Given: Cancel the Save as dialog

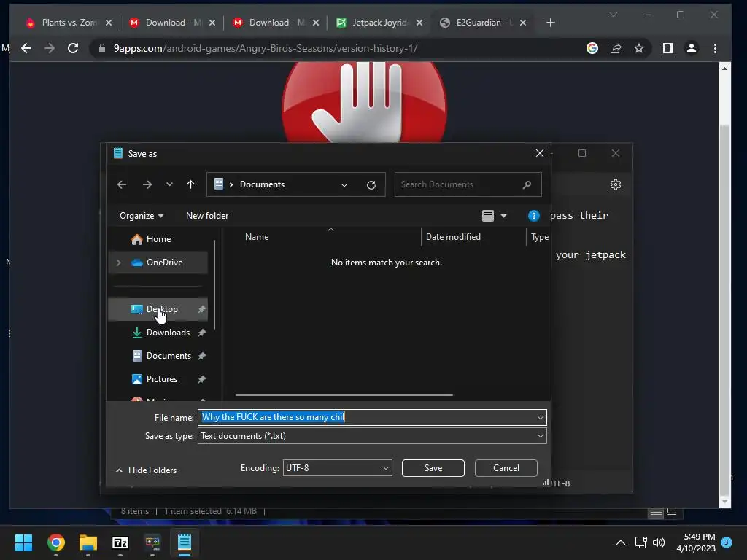Looking at the screenshot, I should point(506,468).
